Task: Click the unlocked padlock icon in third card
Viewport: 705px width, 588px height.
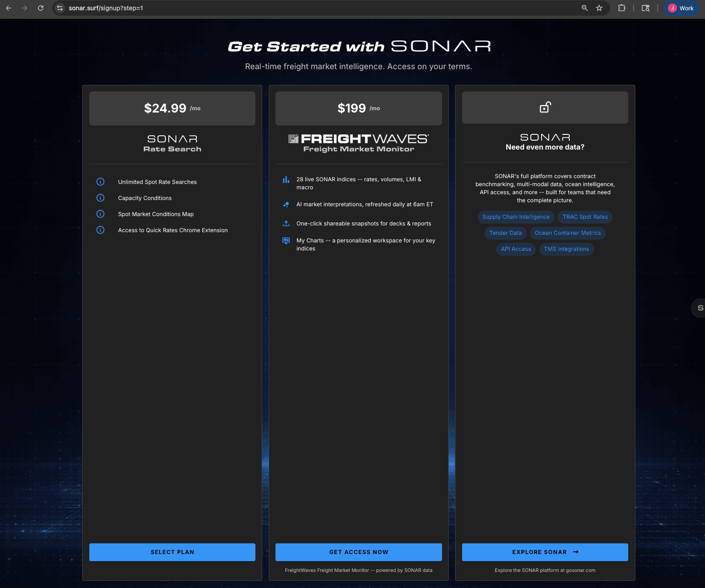Action: [x=545, y=107]
